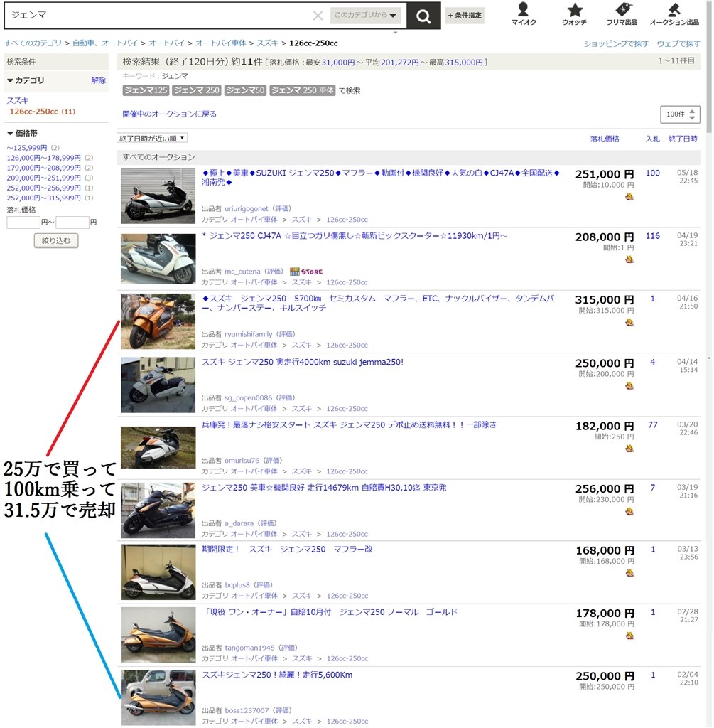
Task: Click watch icon under 208,000 円
Action: pos(629,259)
